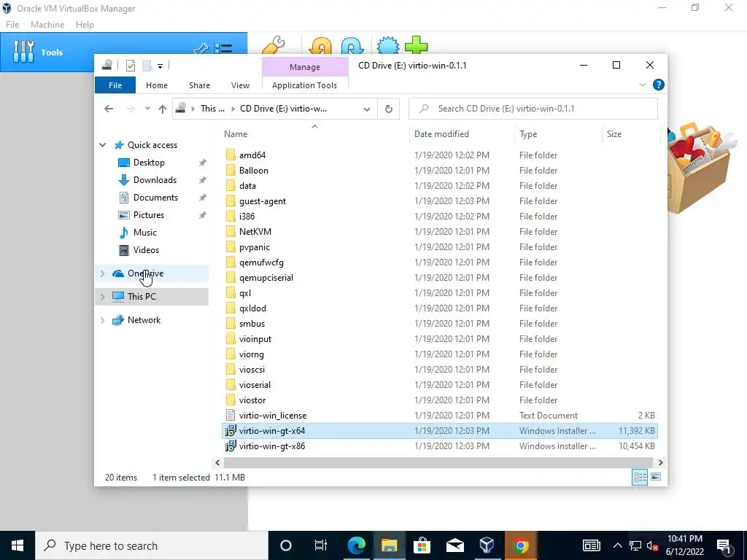The width and height of the screenshot is (747, 560).
Task: Click horizontal scrollbar right arrow
Action: click(x=660, y=462)
